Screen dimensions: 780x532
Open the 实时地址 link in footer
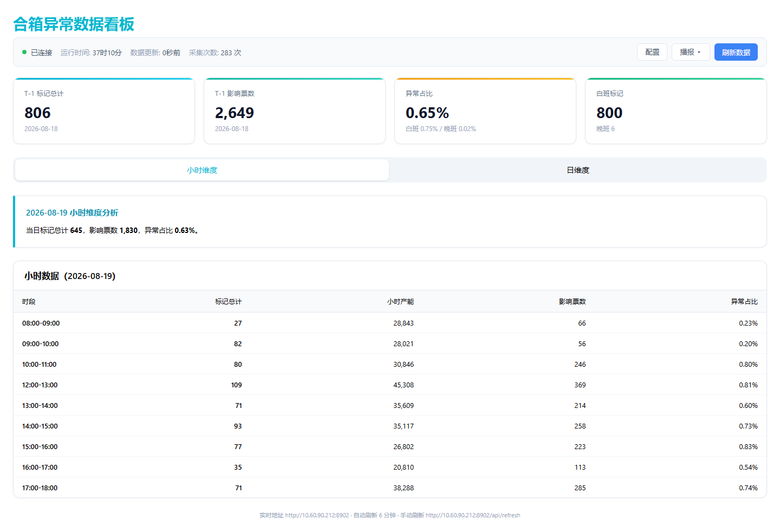coord(317,515)
